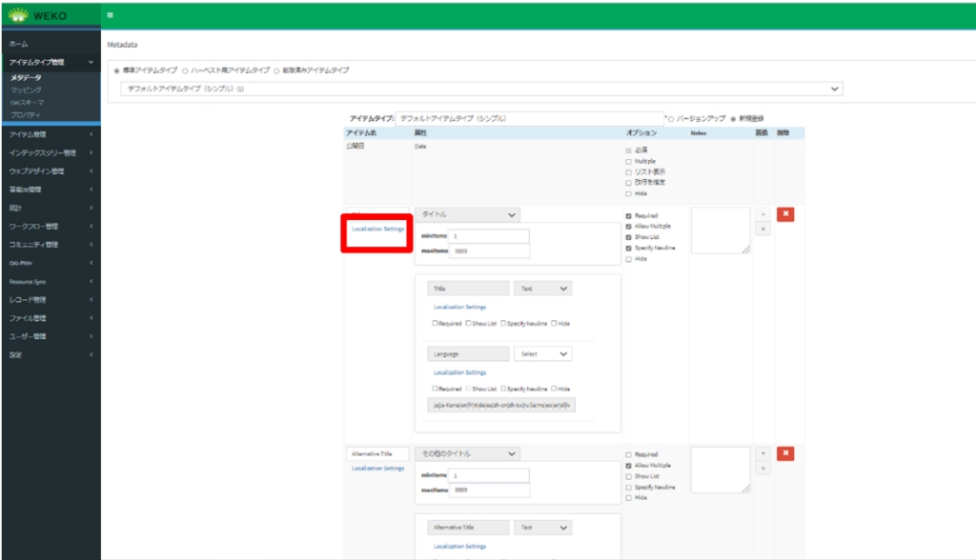976x560 pixels.
Task: Open the item type list dropdown デフォルトアイテムタイプ
Action: click(x=481, y=89)
